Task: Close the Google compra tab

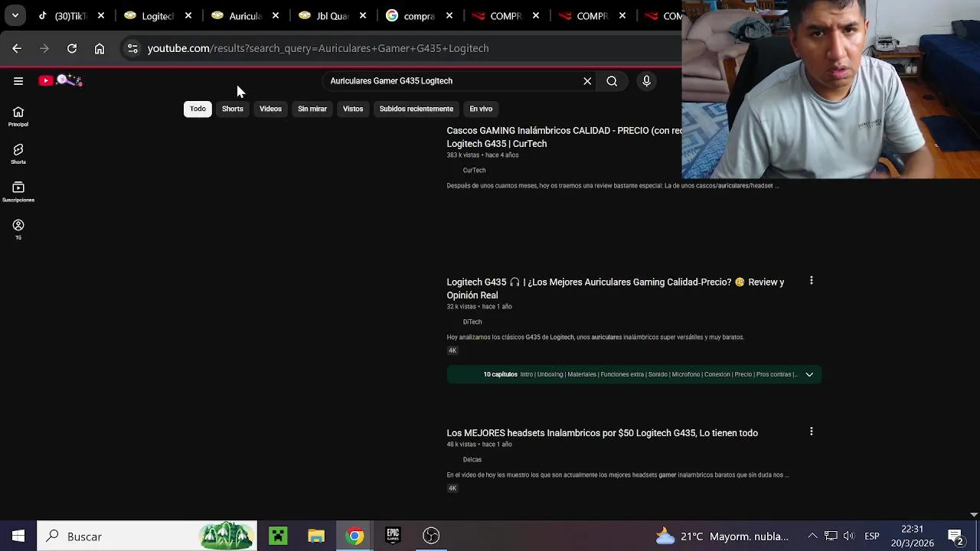Action: (449, 15)
